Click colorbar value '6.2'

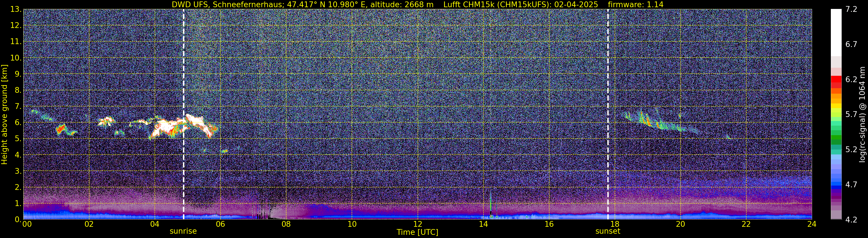(x=851, y=80)
